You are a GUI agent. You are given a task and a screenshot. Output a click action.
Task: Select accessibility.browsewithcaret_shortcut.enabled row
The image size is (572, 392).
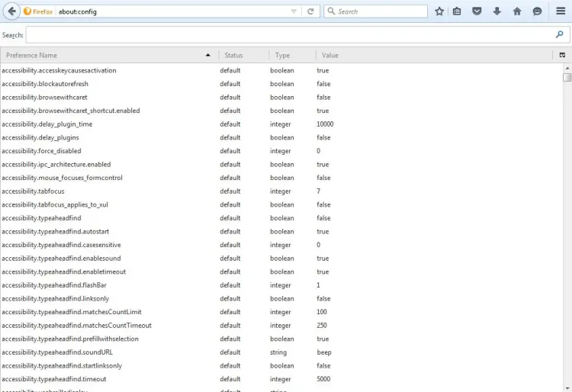pos(281,111)
